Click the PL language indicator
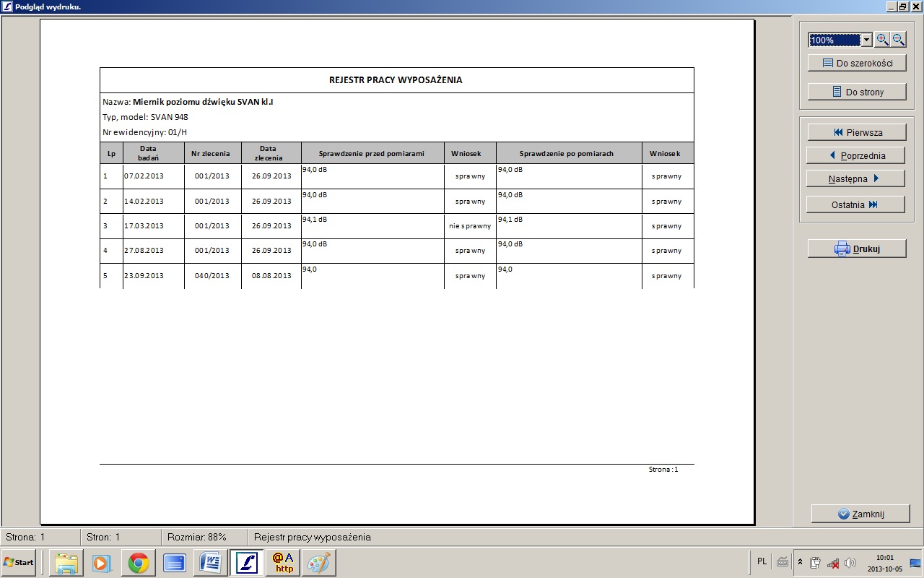 click(x=762, y=561)
